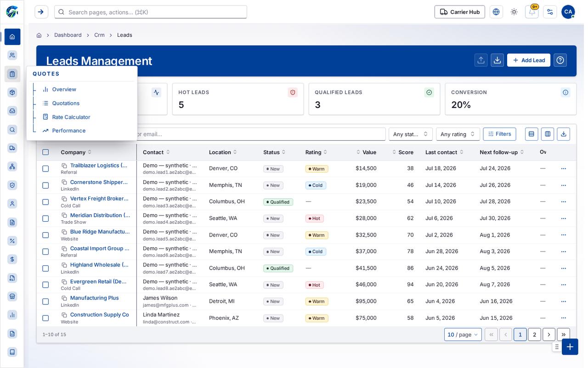Screen dimensions: 588x368
Task: Toggle the select-all checkbox in the header
Action: [45, 152]
